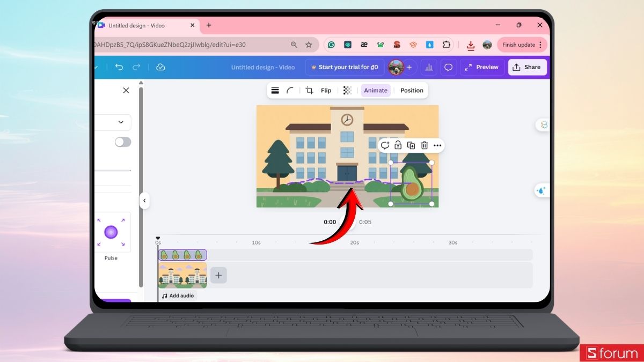Click the slider track in the animate panel
This screenshot has height=362, width=644.
coord(113,171)
